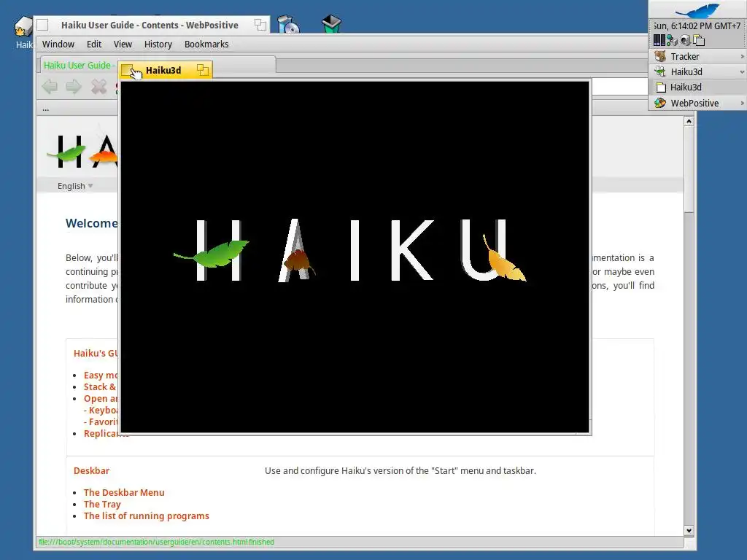
Task: Click the WebPositive globe icon in Deskbar
Action: tap(660, 103)
